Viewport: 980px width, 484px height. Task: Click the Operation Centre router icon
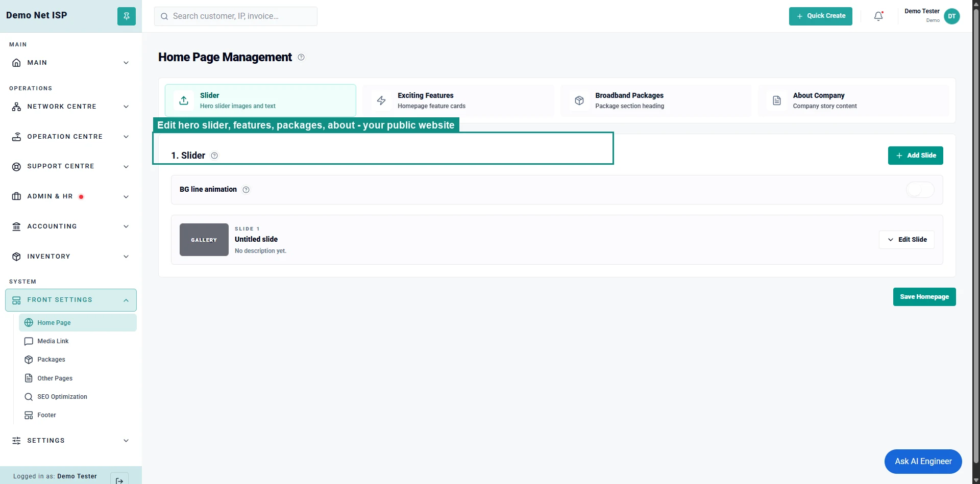[x=16, y=137]
